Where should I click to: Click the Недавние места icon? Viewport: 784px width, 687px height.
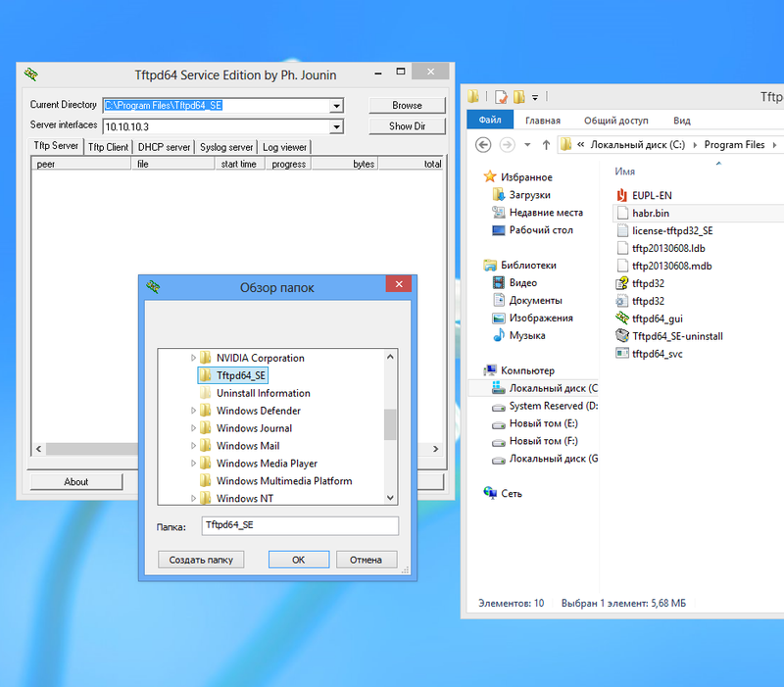click(x=499, y=212)
